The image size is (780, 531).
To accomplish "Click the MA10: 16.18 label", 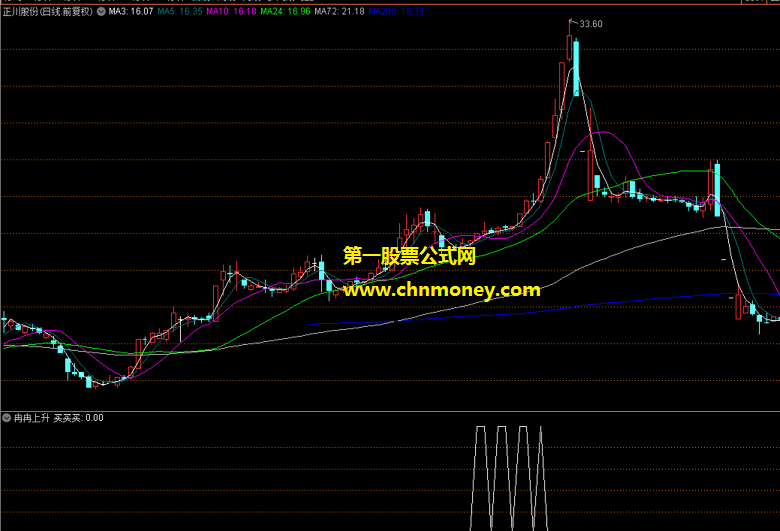I will tap(232, 11).
